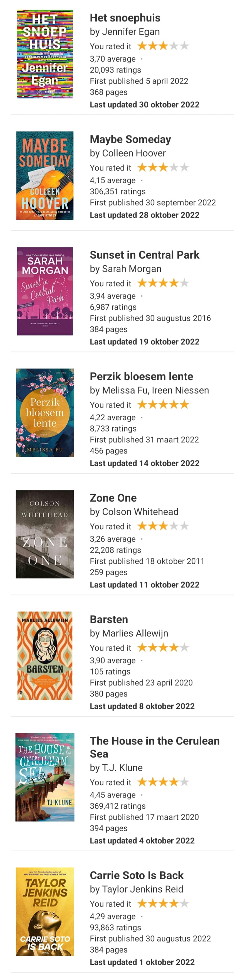Open the Sunset in Central Park title

(x=145, y=255)
